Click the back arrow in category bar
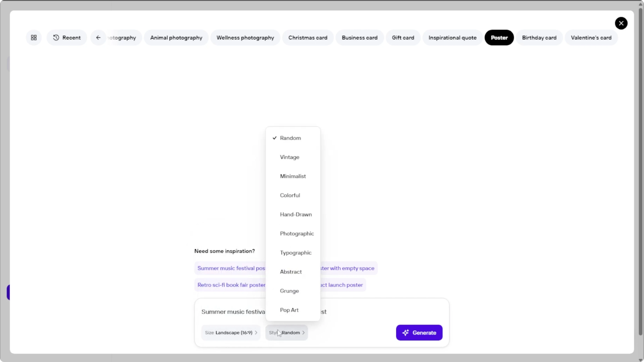Screen dimensions: 644x362 click(x=98, y=37)
